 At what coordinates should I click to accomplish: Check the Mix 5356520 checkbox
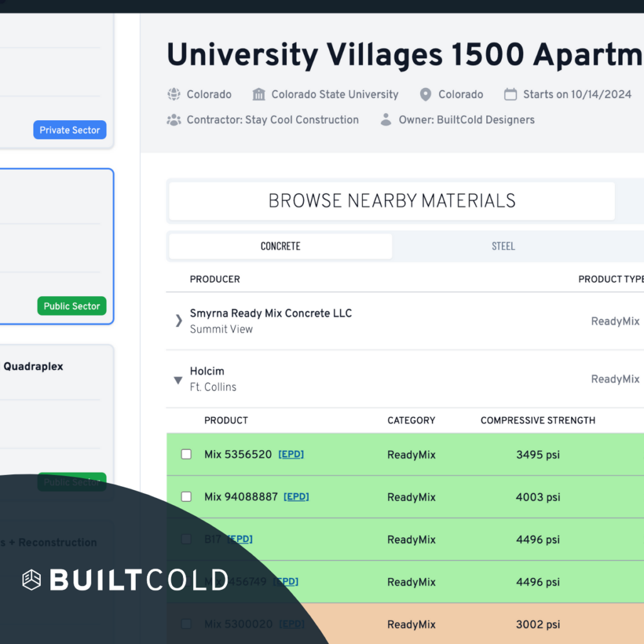coord(186,454)
